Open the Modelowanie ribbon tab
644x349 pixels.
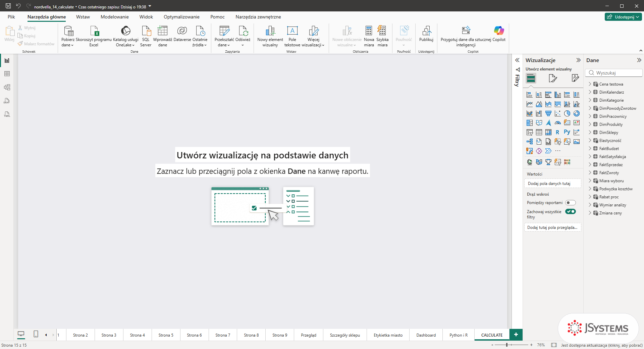(x=115, y=17)
